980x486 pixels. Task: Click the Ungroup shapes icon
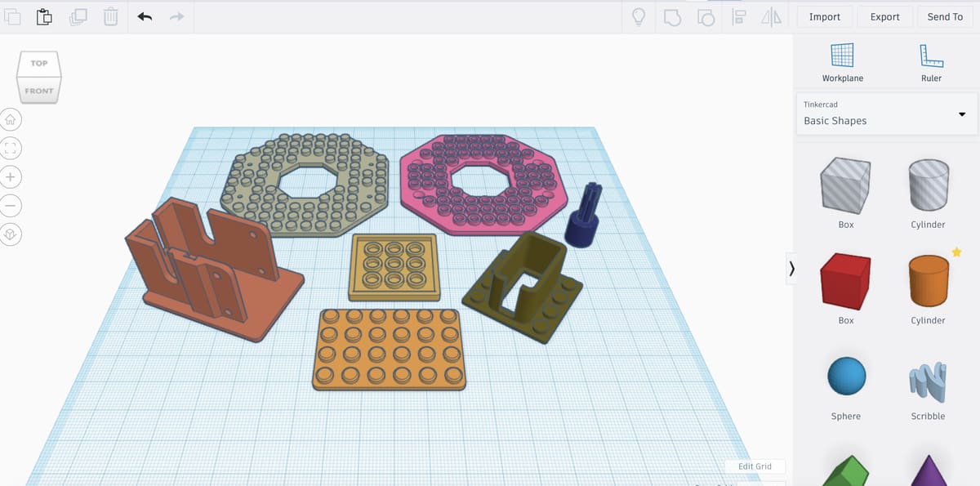pos(706,16)
